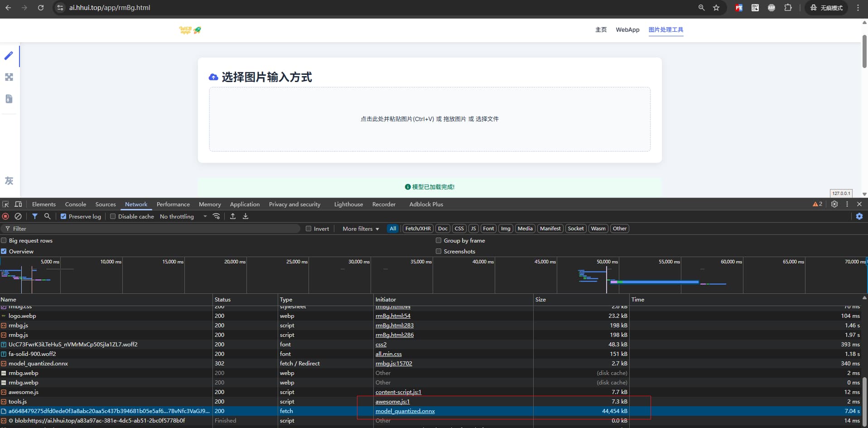
Task: Open the Performance tab
Action: point(173,204)
